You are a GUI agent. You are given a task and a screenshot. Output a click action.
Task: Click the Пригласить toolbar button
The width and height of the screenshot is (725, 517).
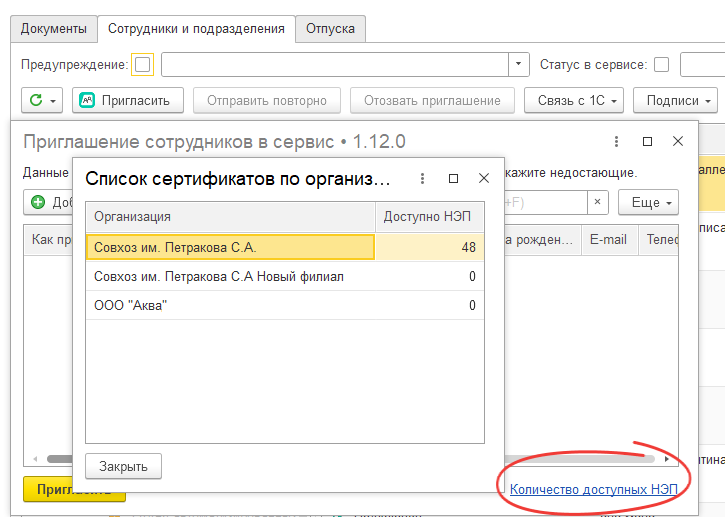(129, 100)
